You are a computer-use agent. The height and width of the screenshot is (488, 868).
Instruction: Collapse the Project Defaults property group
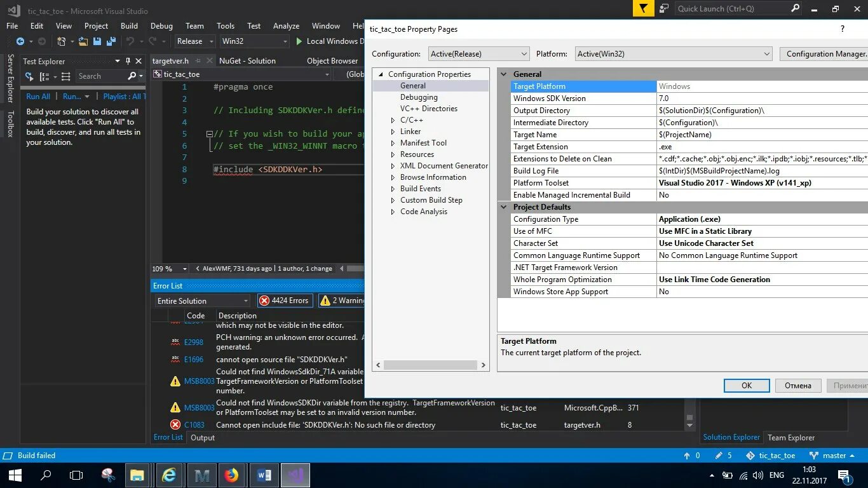pyautogui.click(x=504, y=207)
